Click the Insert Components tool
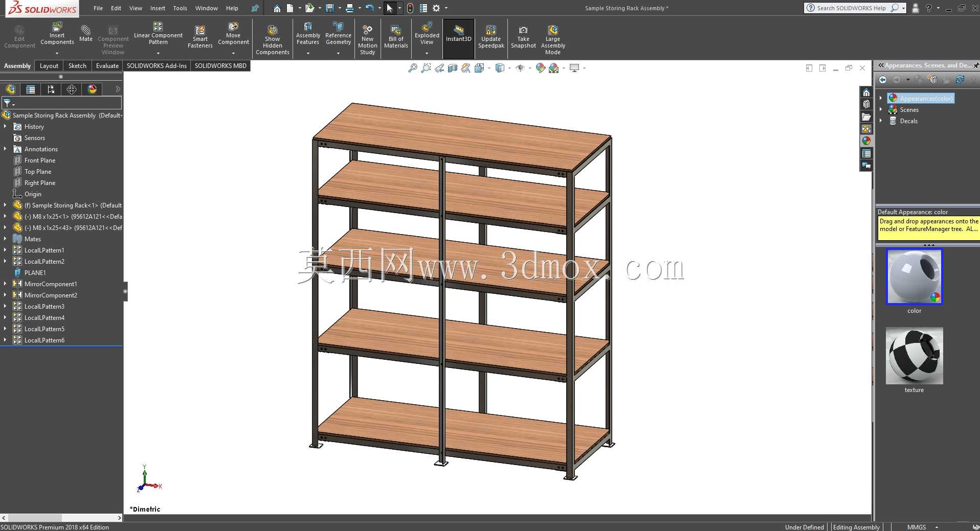Screen dimensions: 980x531 click(57, 34)
